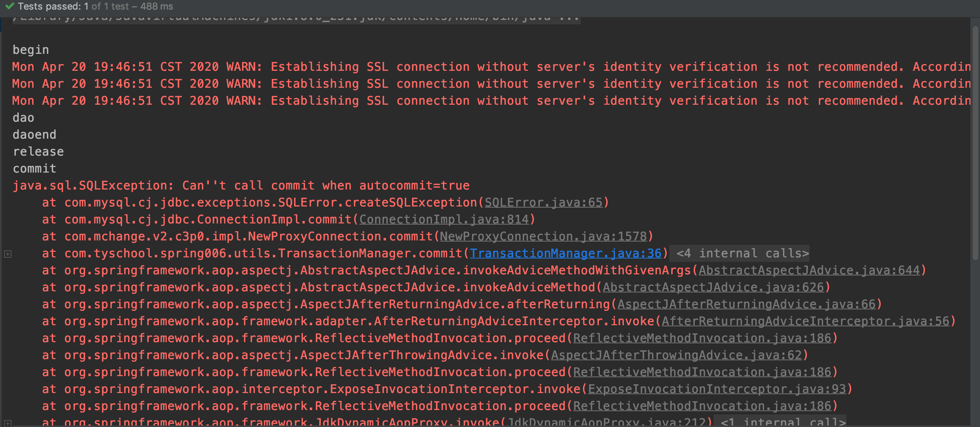
Task: Jump to AspectJAfterThrowingAdvice.java:62
Action: tap(676, 355)
